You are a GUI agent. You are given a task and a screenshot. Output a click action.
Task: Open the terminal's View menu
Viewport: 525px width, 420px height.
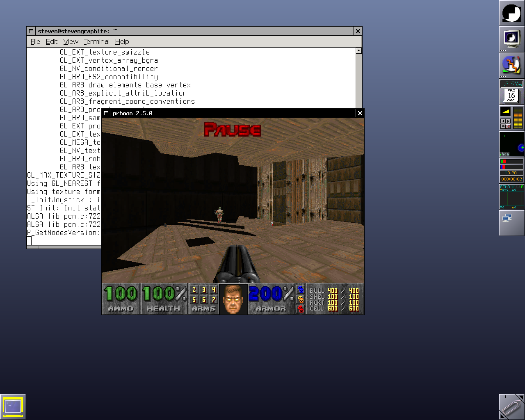point(71,41)
